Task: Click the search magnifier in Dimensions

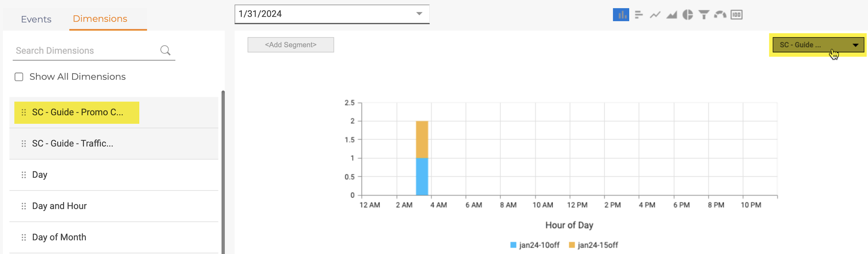Action: 165,50
